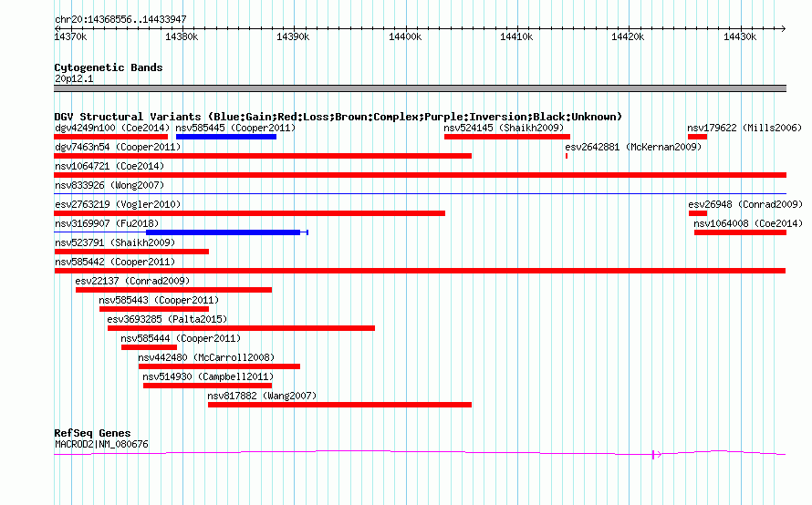Open variant label nsv585443 (Cooper2011)
Image resolution: width=812 pixels, height=505 pixels.
(x=159, y=300)
